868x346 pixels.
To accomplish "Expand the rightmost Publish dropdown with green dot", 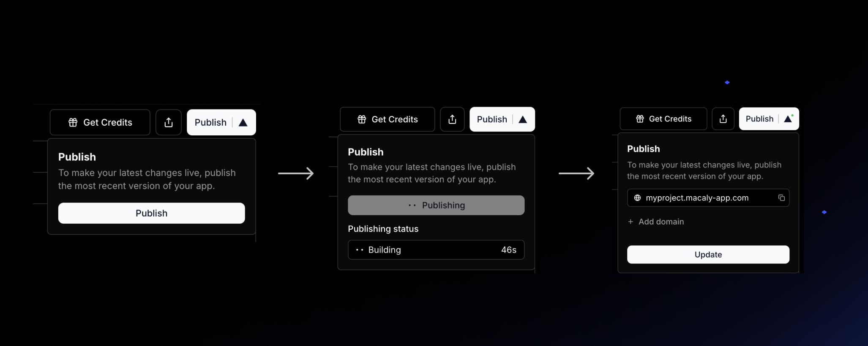I will coord(788,119).
